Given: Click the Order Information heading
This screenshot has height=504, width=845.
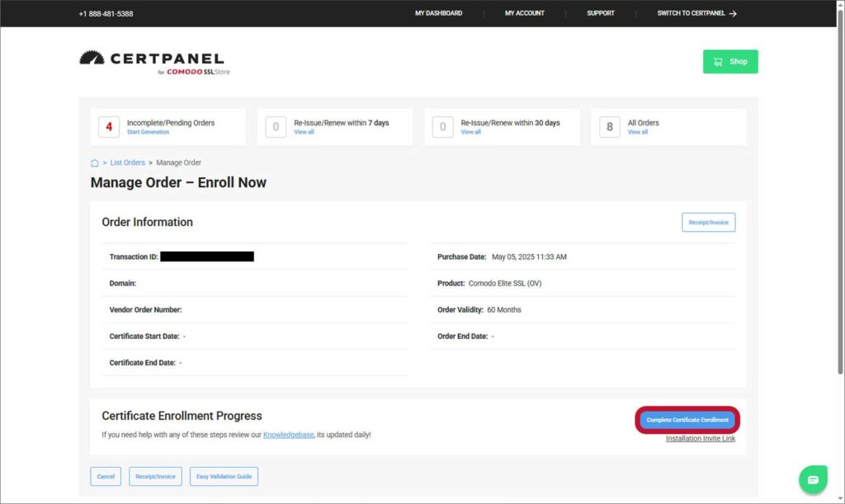Looking at the screenshot, I should 147,222.
